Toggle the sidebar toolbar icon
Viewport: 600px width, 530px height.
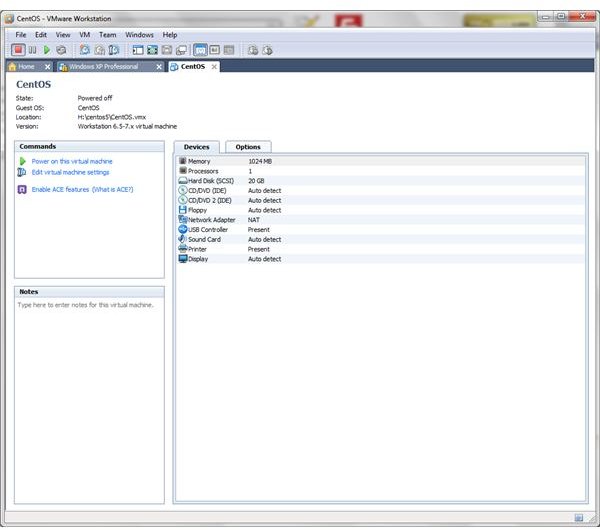(x=138, y=50)
